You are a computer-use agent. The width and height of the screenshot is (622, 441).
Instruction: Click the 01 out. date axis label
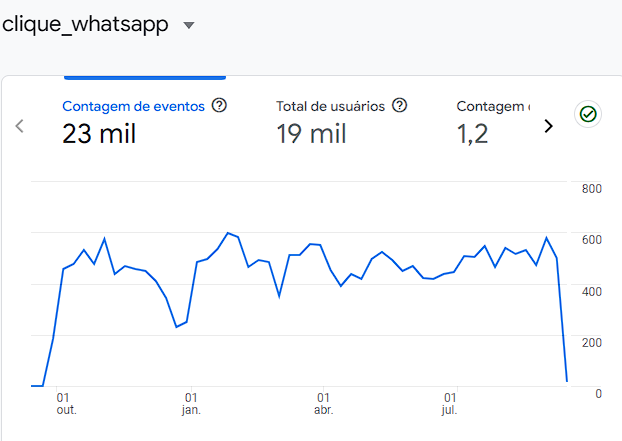pyautogui.click(x=66, y=403)
